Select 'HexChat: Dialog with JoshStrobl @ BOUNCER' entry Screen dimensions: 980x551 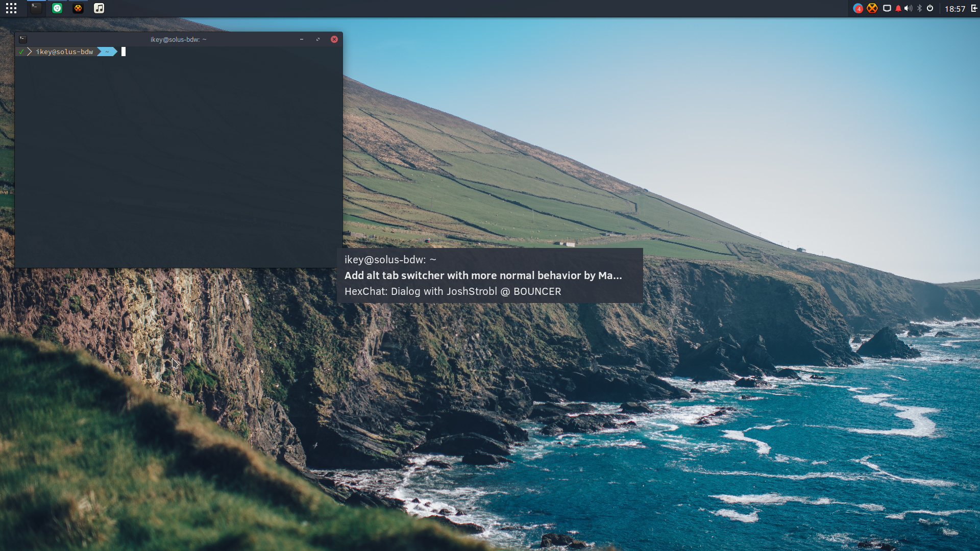452,291
